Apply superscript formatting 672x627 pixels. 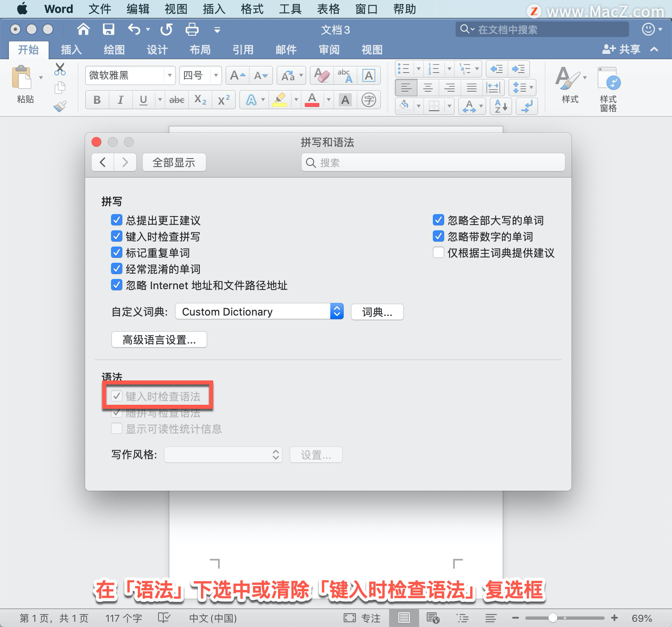click(224, 100)
